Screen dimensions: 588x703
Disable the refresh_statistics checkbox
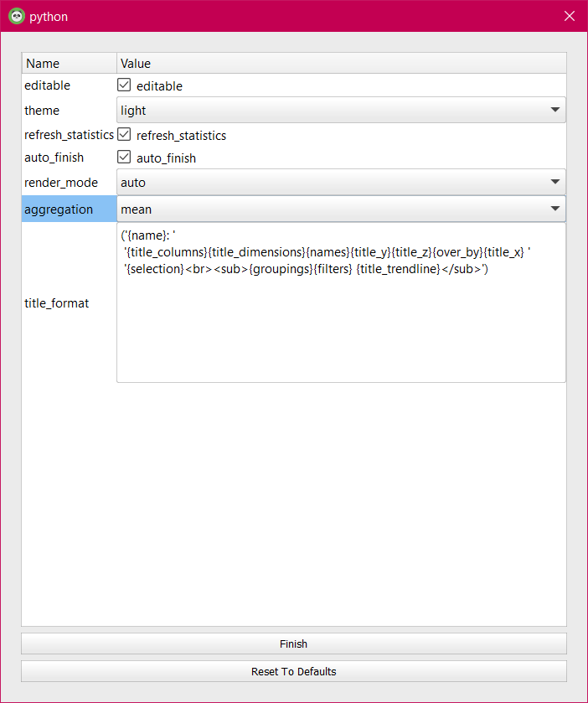[124, 135]
